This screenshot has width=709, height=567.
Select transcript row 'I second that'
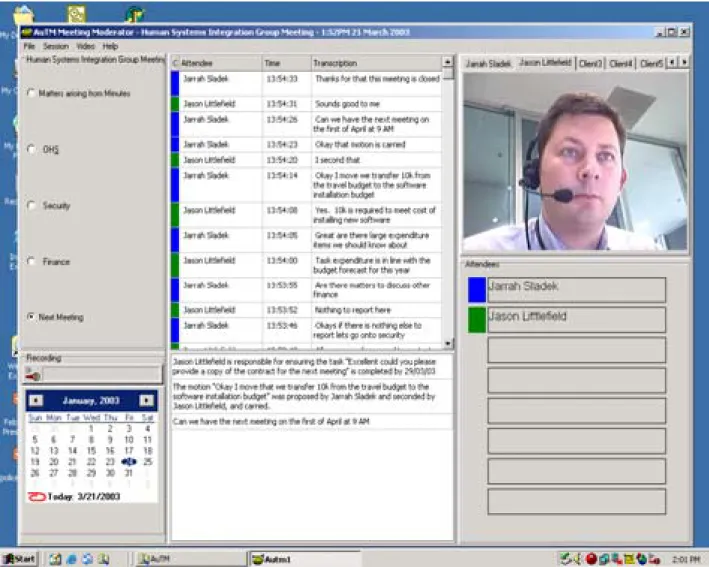(306, 160)
